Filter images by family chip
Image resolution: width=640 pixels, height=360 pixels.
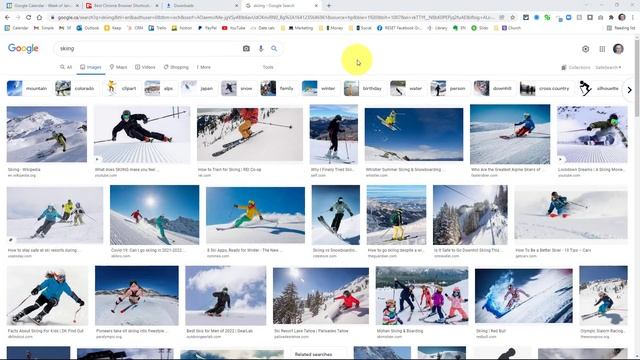[278, 88]
